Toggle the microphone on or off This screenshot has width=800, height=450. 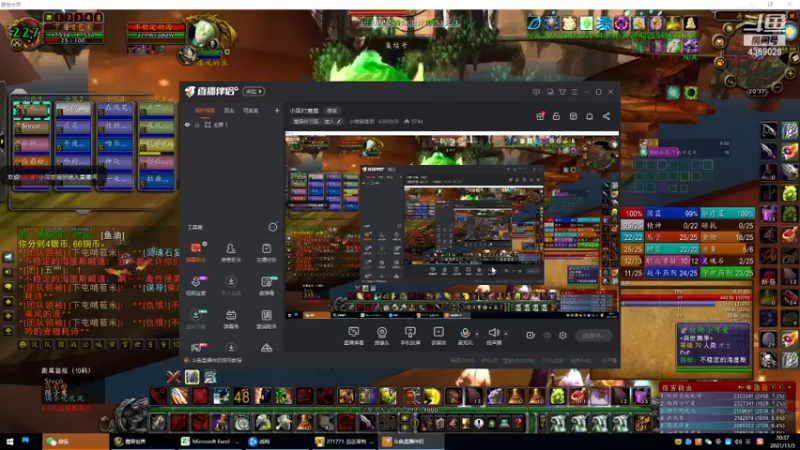pyautogui.click(x=465, y=335)
